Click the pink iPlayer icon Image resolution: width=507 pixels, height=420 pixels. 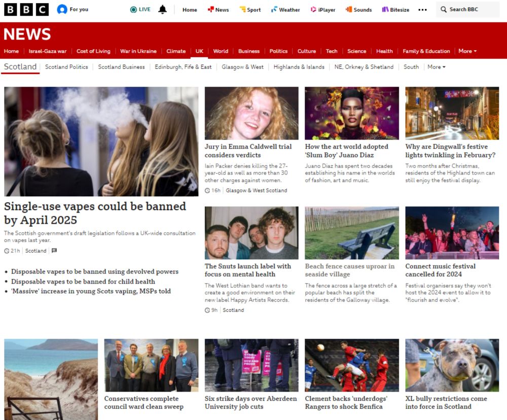click(x=313, y=9)
